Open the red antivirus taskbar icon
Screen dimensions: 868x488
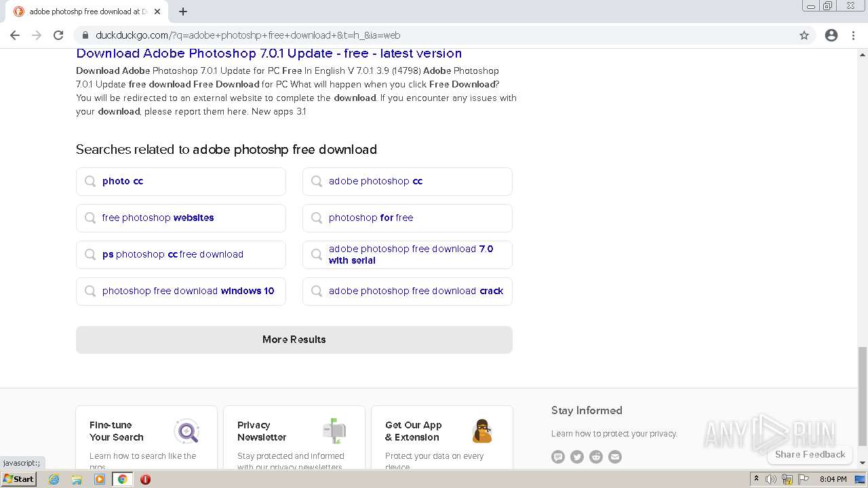pos(145,479)
